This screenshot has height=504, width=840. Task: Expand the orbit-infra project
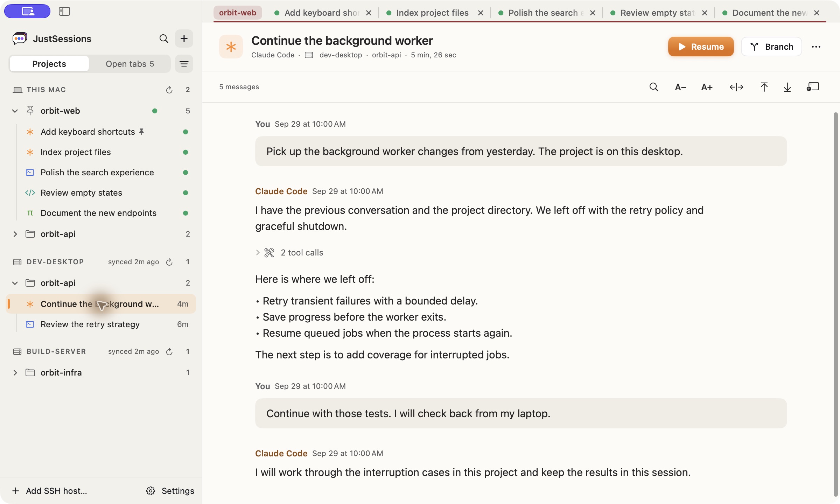click(x=15, y=373)
